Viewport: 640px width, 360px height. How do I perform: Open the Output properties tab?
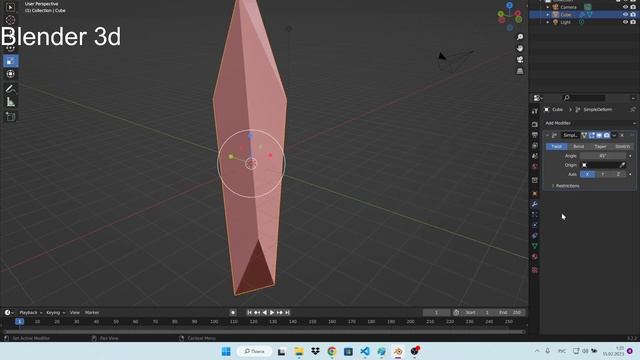(535, 135)
